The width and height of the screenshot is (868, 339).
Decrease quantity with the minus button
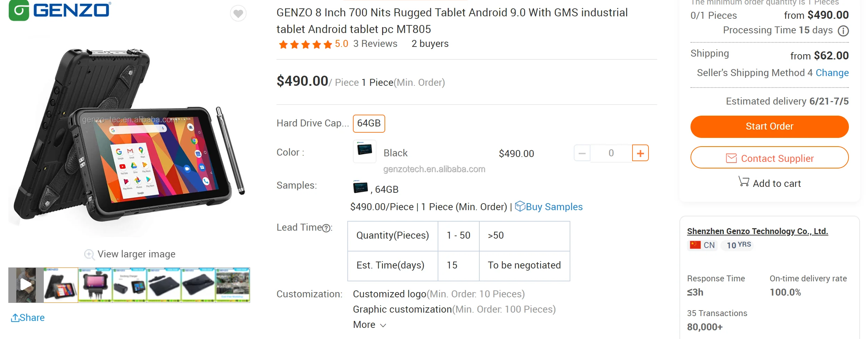click(x=582, y=153)
